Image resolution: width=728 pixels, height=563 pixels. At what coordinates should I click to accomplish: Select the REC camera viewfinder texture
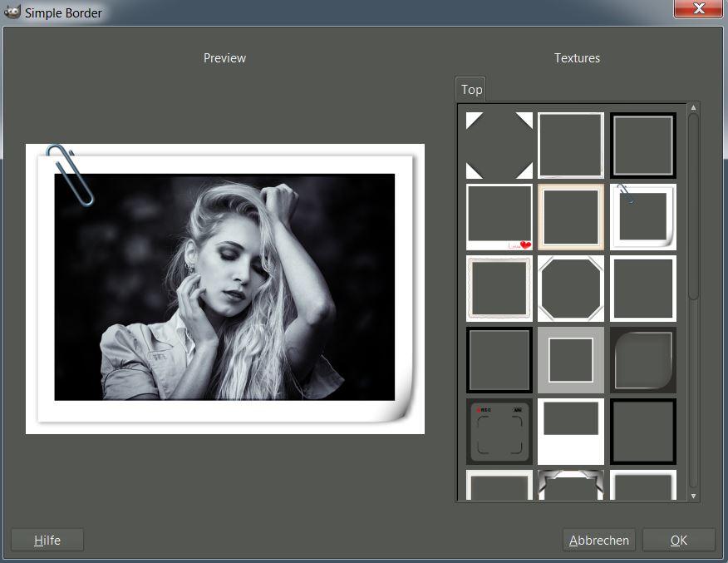click(x=499, y=432)
